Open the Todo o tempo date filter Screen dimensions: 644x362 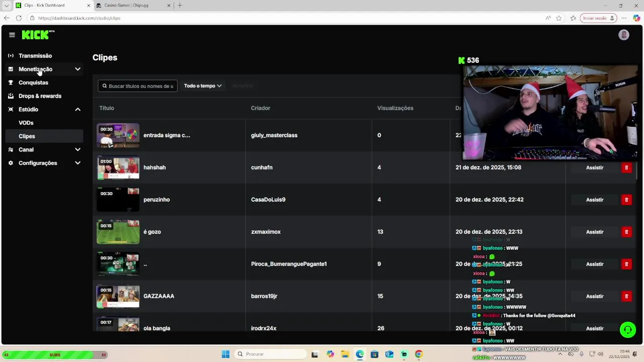click(203, 86)
